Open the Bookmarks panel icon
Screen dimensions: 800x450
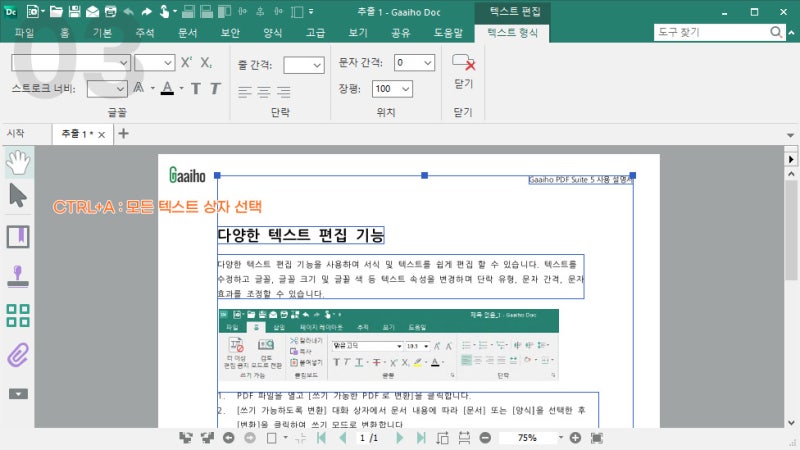(x=18, y=236)
